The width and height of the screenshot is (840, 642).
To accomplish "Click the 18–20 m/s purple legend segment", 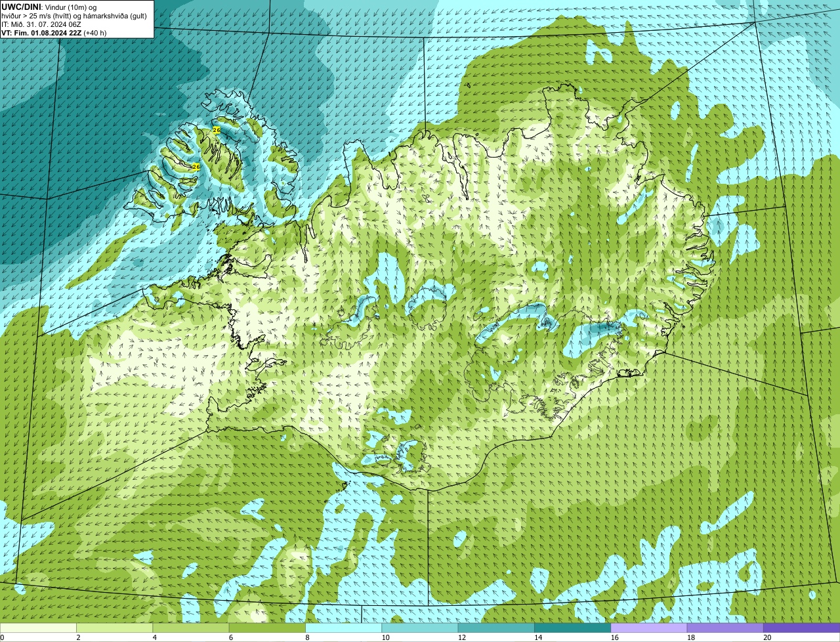I will pos(725,628).
